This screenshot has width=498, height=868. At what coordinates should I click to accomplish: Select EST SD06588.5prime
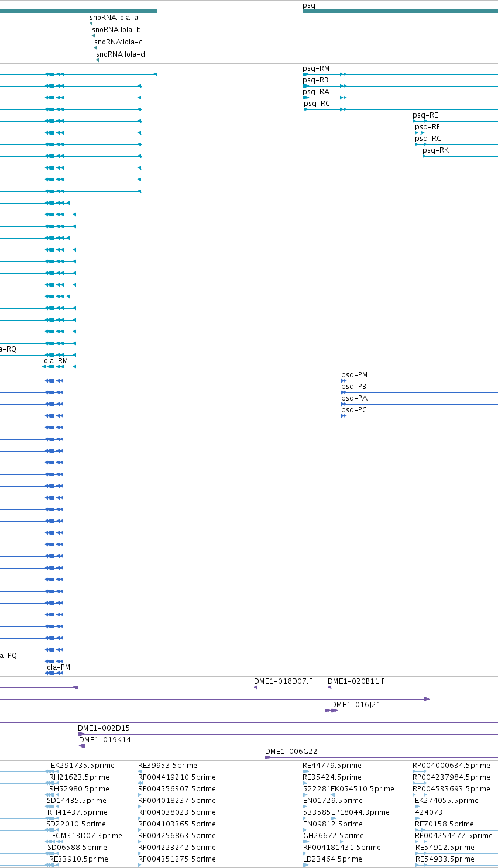coord(77,848)
